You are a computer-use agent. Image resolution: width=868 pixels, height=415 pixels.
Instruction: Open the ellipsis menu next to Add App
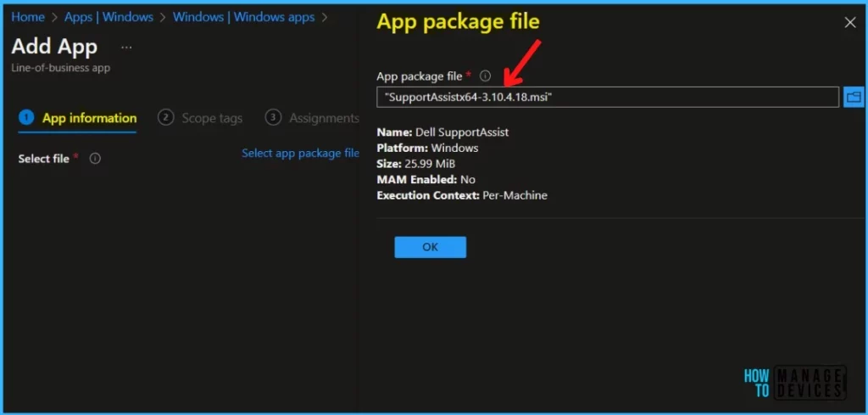(x=126, y=48)
